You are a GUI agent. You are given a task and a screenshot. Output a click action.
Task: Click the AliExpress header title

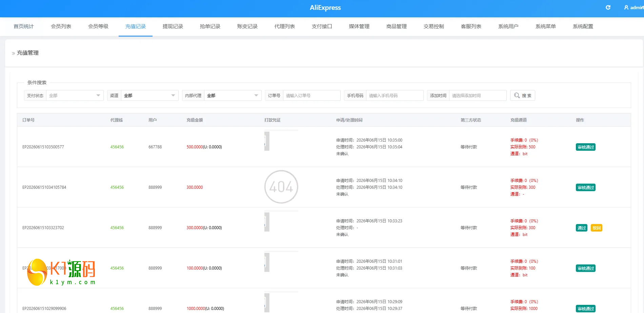pyautogui.click(x=325, y=7)
